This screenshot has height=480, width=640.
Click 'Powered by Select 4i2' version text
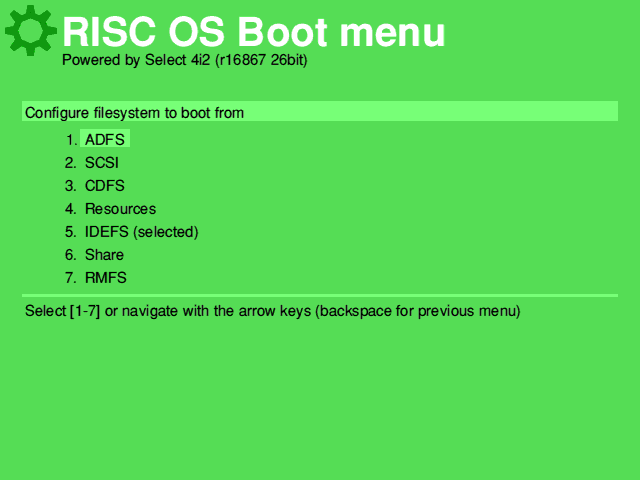(184, 60)
